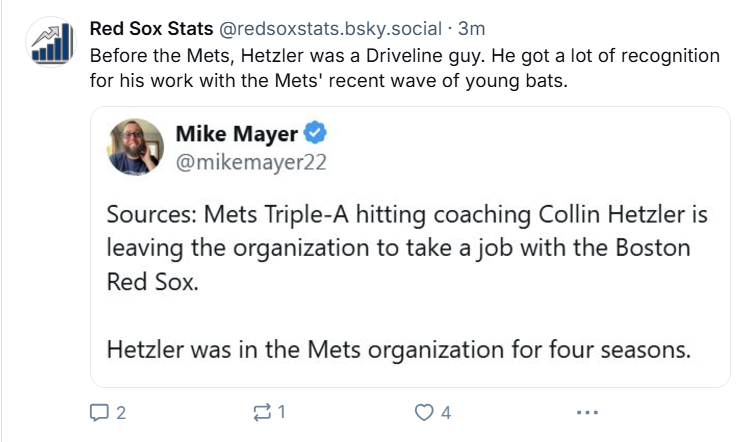Click the like count number 4
The image size is (747, 442).
point(446,412)
